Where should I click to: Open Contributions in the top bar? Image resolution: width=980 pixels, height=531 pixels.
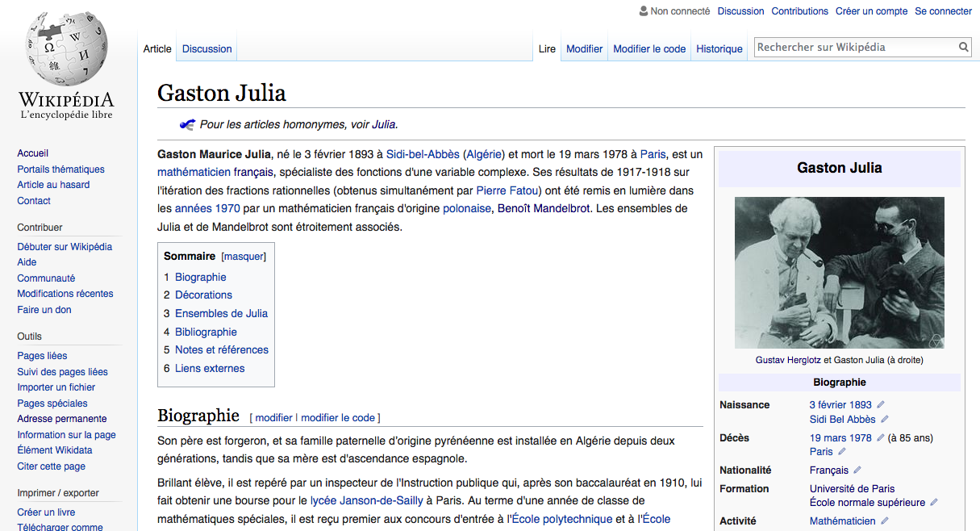pos(800,11)
